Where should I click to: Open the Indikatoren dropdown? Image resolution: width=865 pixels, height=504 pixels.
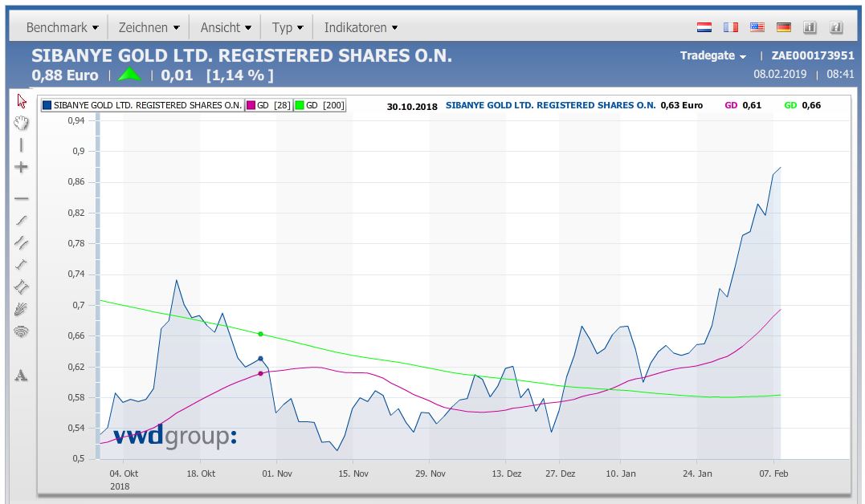coord(361,27)
